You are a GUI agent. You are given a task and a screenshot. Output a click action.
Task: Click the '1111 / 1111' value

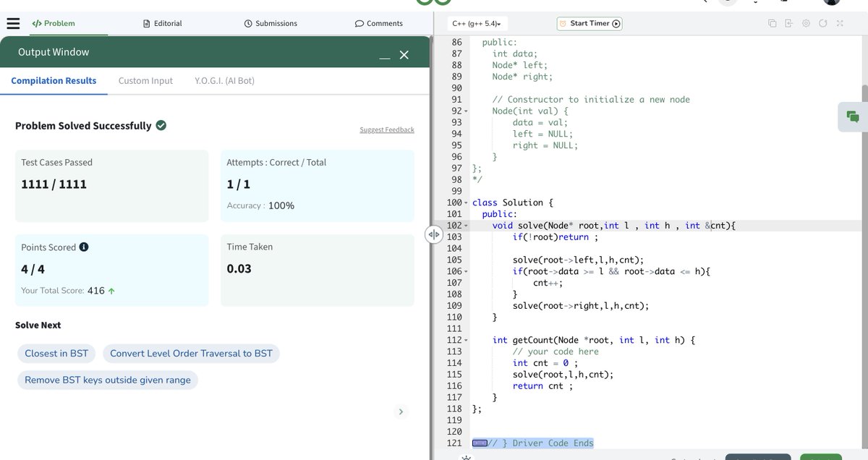[54, 184]
